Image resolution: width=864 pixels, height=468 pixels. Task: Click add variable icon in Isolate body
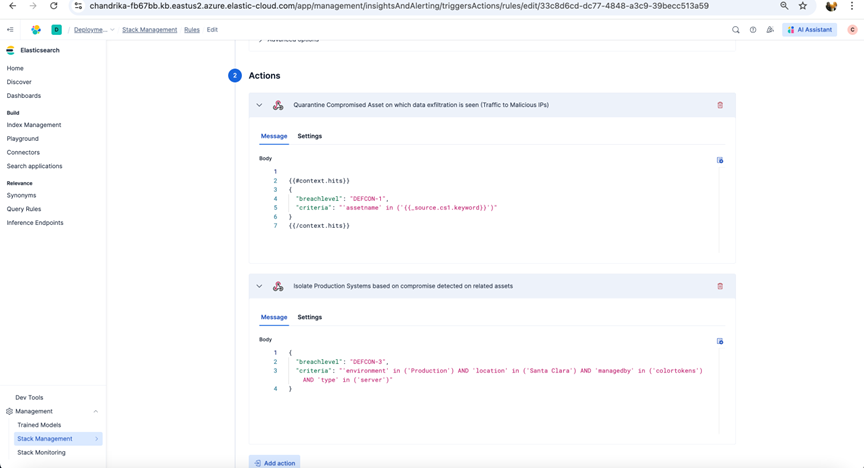(720, 341)
